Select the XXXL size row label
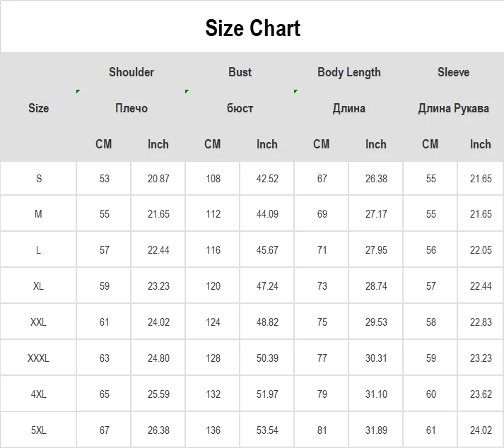The width and height of the screenshot is (504, 448). [x=38, y=358]
